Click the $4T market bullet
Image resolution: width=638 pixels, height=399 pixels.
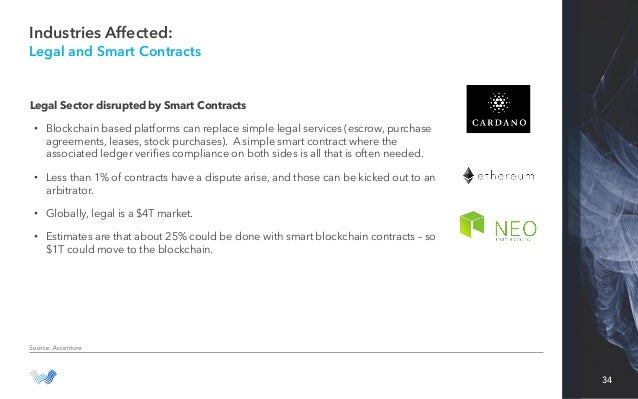click(119, 214)
